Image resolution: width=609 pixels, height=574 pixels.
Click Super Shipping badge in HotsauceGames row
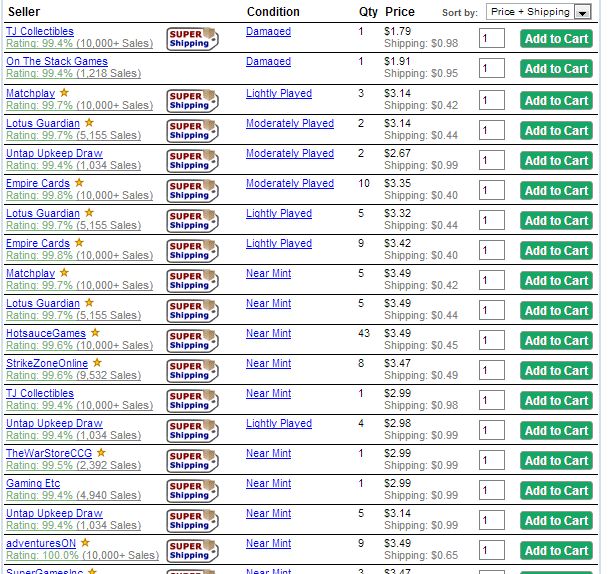[x=192, y=340]
